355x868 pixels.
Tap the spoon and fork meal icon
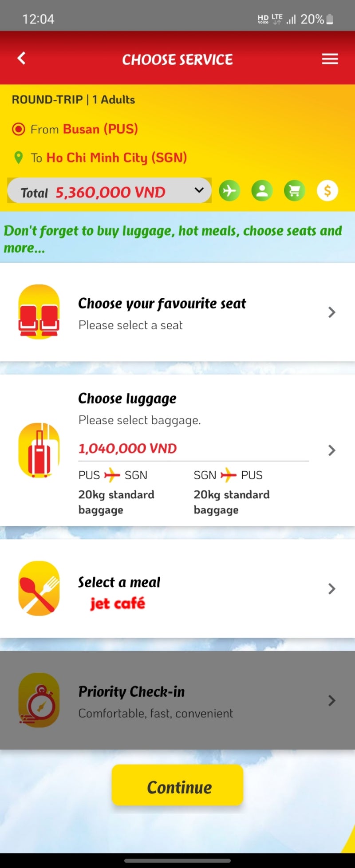(39, 588)
